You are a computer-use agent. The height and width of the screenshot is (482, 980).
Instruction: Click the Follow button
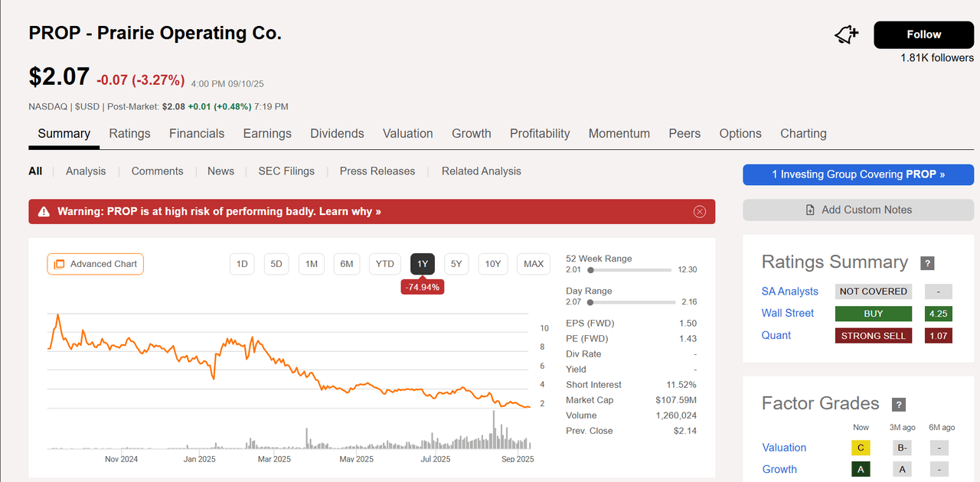(923, 34)
